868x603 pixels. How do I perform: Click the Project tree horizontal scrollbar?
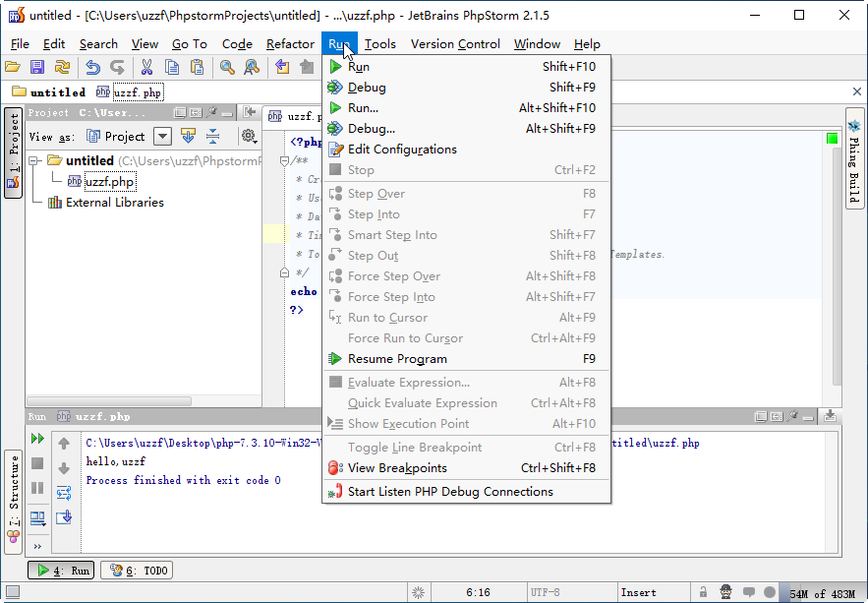pyautogui.click(x=109, y=401)
